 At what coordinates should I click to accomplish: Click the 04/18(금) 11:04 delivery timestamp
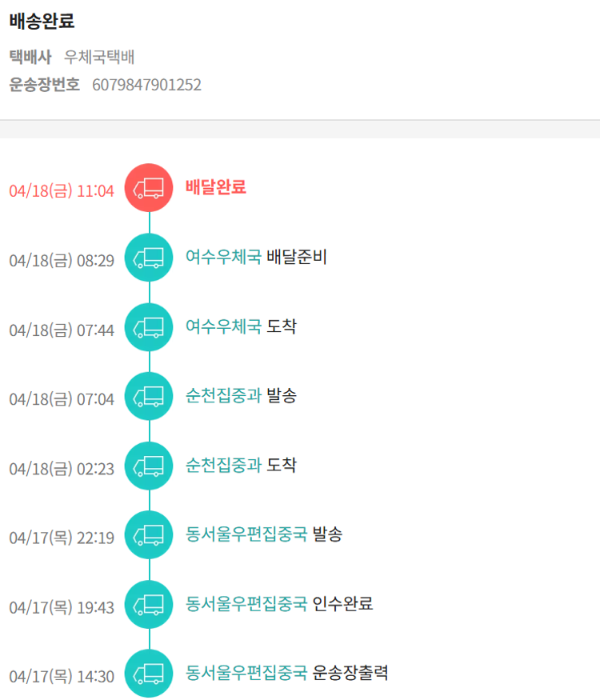pyautogui.click(x=62, y=191)
